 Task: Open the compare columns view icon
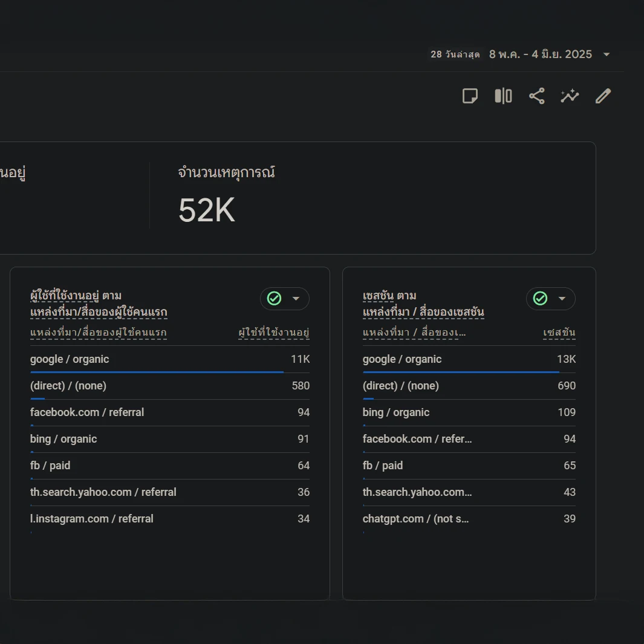click(x=503, y=96)
